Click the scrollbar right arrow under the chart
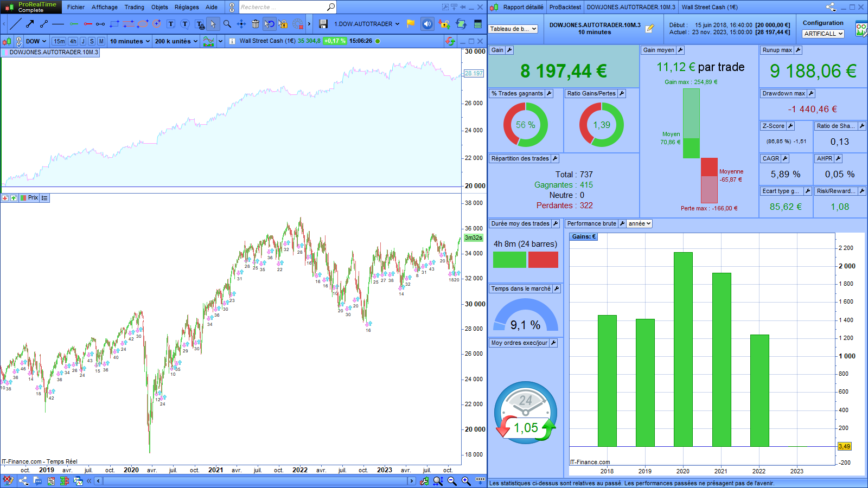 click(x=411, y=481)
